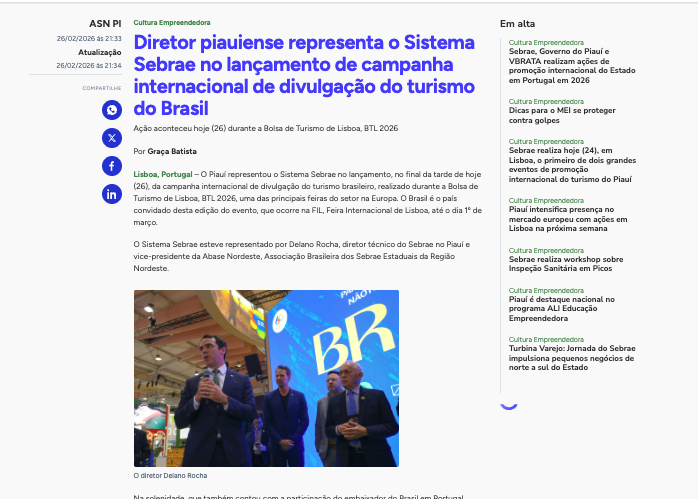The width and height of the screenshot is (698, 499).
Task: Click the 'ASN PI' source label
Action: point(105,24)
